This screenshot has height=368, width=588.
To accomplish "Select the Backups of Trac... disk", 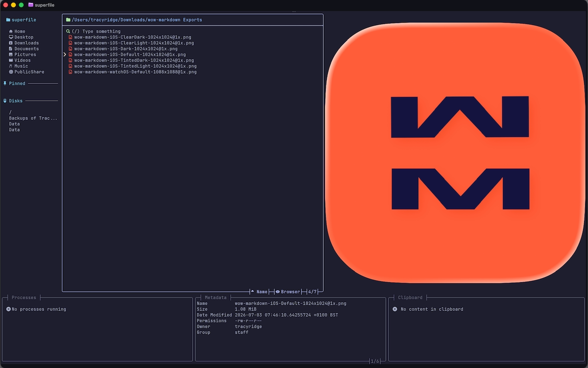I will [x=33, y=118].
